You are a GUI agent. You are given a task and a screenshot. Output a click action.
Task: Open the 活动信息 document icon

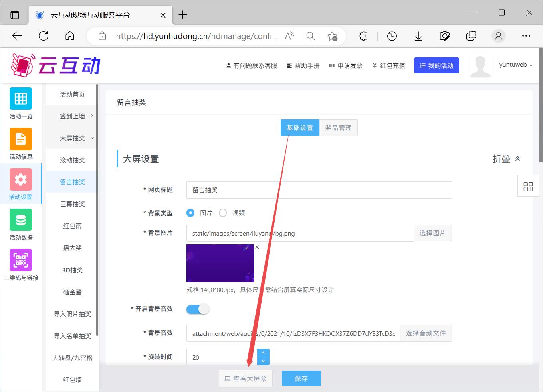[21, 139]
